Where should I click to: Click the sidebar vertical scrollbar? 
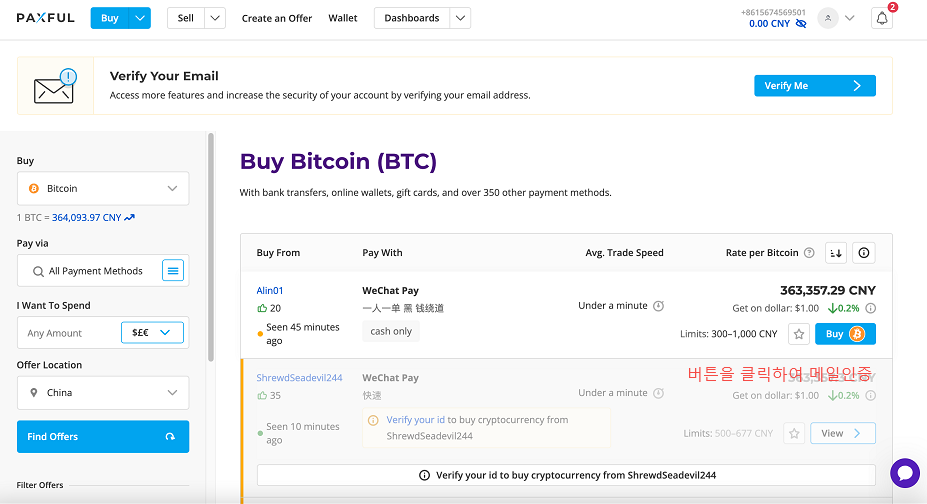210,247
